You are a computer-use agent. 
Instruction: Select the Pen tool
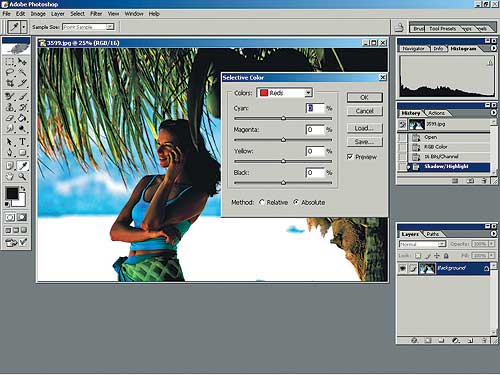(10, 152)
